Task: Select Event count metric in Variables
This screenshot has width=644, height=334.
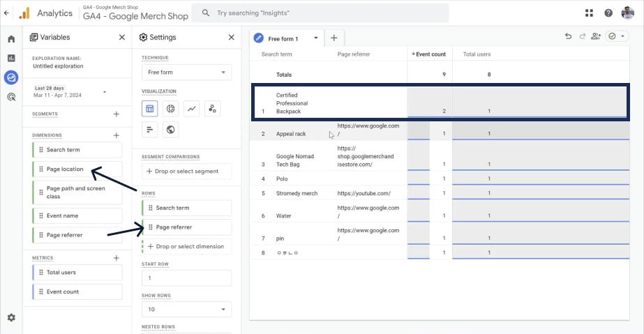Action: click(x=77, y=291)
